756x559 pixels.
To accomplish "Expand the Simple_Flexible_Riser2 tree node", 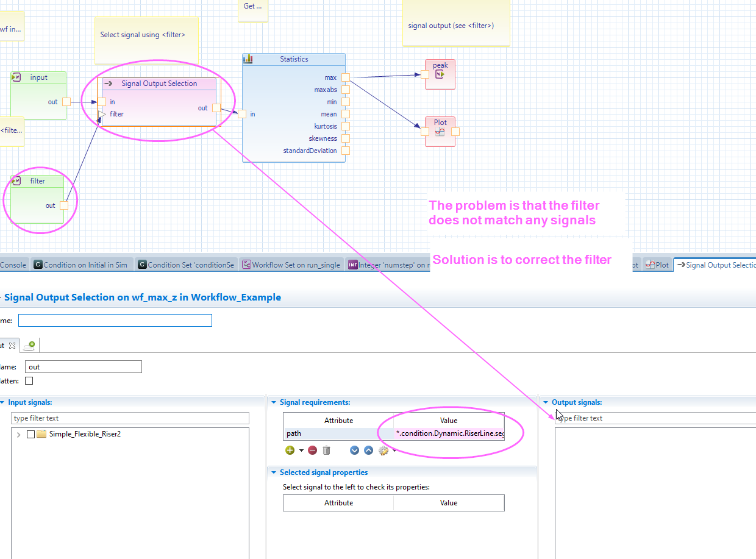I will tap(18, 435).
